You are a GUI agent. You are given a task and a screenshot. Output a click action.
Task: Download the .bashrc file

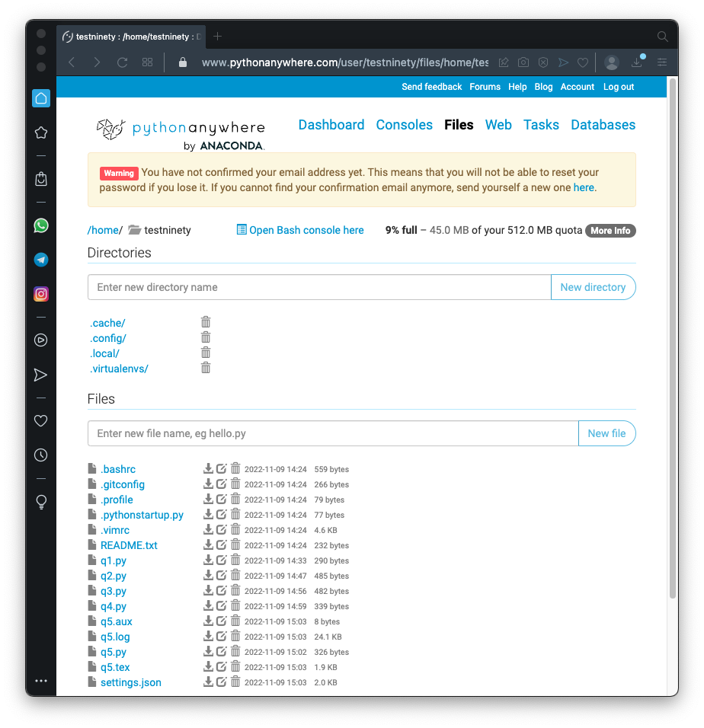[208, 468]
